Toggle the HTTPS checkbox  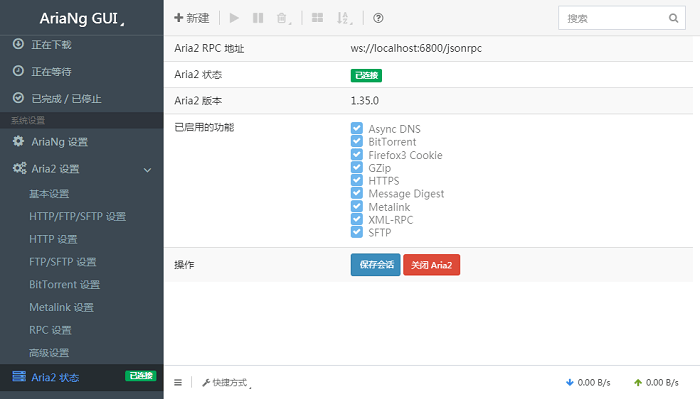click(x=357, y=180)
